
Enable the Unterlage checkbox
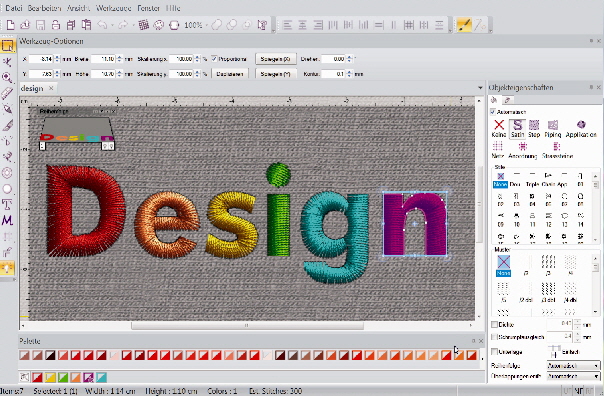(494, 351)
